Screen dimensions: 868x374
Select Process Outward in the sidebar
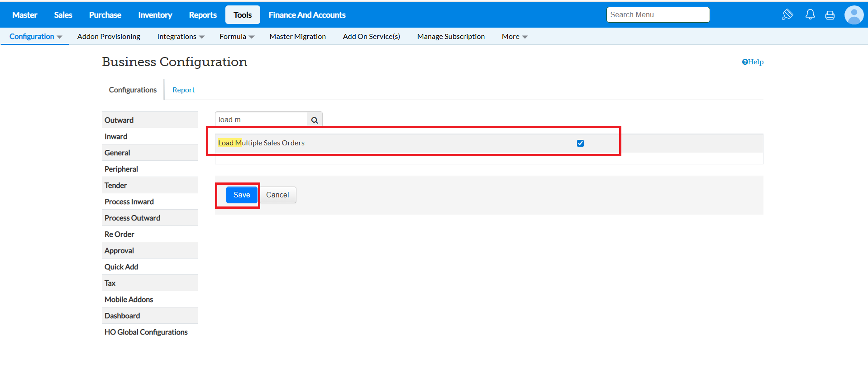132,218
